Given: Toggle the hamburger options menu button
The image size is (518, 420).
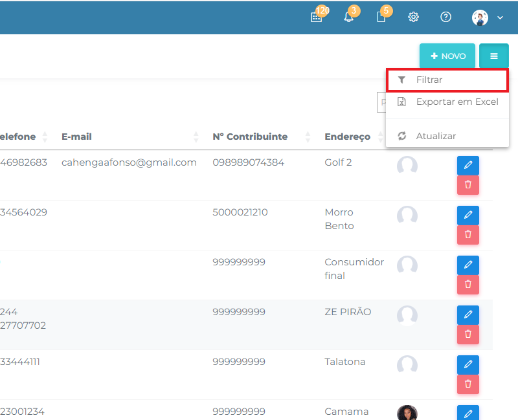Looking at the screenshot, I should (x=493, y=56).
